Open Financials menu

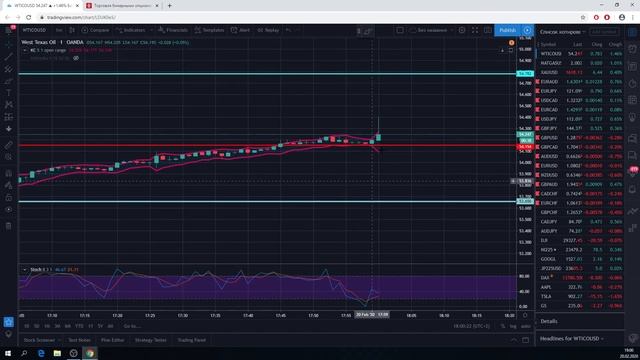173,30
